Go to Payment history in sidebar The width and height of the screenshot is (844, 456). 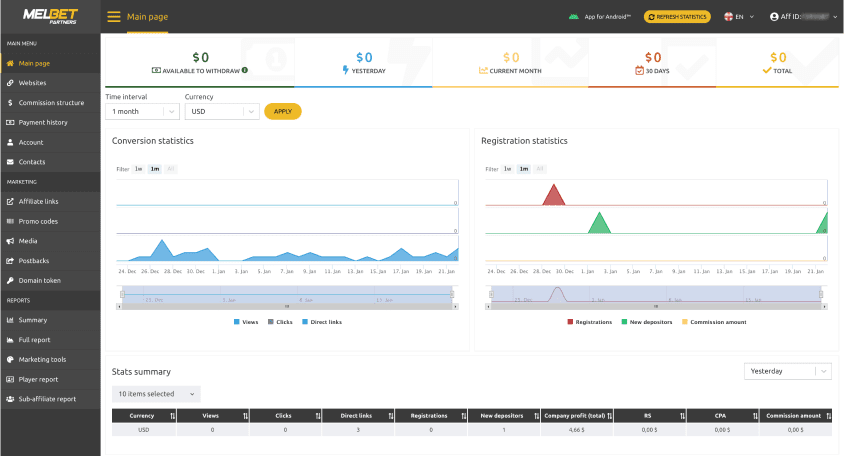coord(43,122)
